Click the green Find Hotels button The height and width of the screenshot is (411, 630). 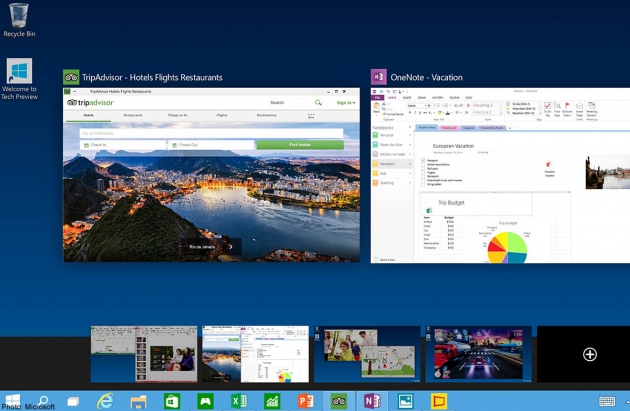[x=300, y=145]
